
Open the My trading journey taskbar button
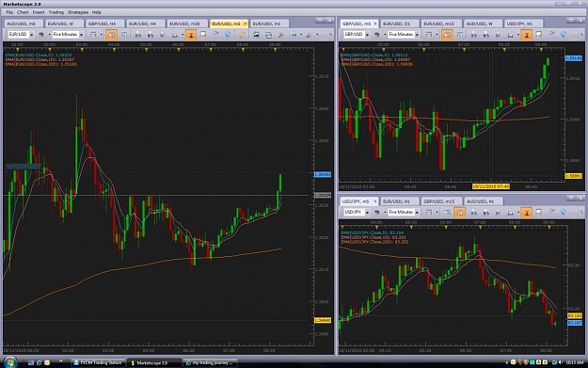click(210, 362)
